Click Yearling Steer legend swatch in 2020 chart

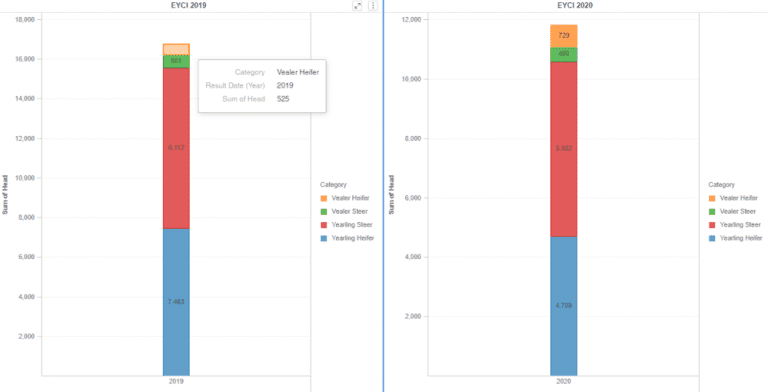tap(712, 225)
